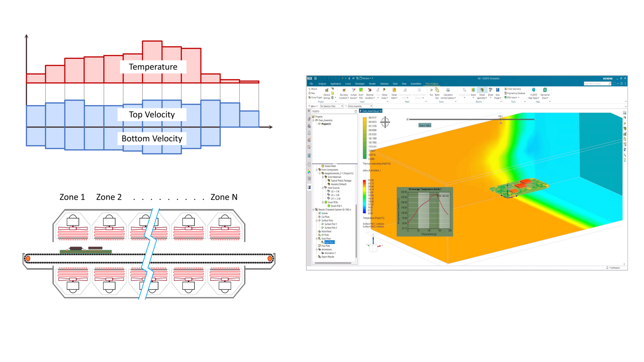Screen dimensions: 644x362
Task: Click the Check Geometry tool
Action: pos(513,89)
